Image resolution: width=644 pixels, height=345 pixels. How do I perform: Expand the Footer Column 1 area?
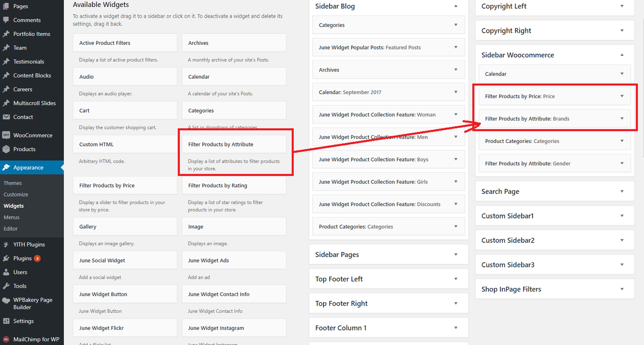[x=456, y=328]
